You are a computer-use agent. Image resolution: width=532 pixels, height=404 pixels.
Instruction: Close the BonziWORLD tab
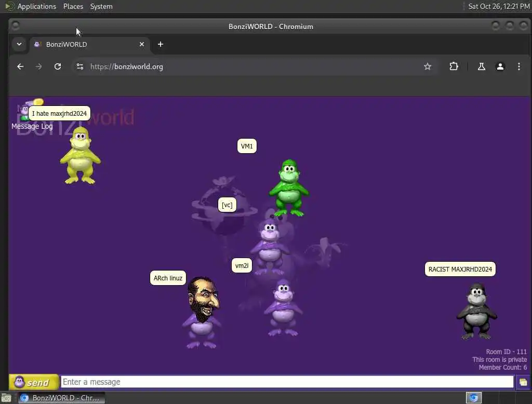142,45
